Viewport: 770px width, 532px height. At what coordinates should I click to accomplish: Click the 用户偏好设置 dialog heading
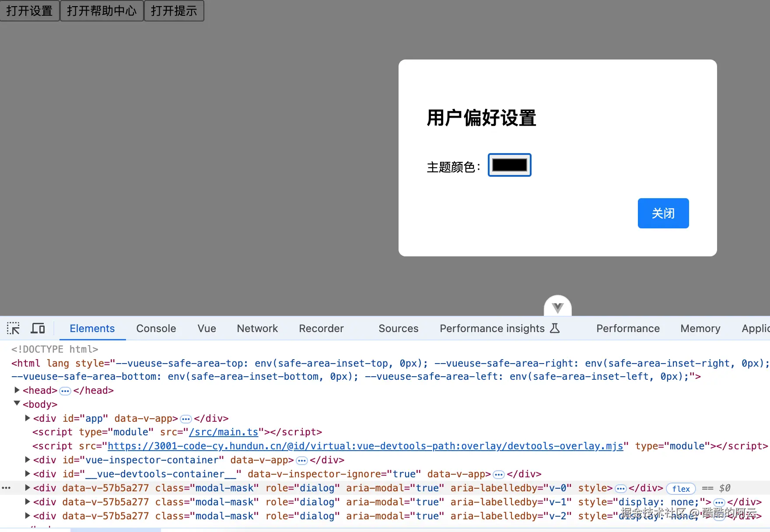click(x=482, y=118)
